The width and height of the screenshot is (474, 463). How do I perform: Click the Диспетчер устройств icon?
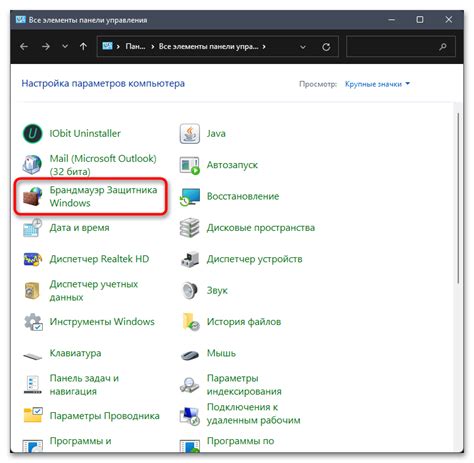click(190, 259)
